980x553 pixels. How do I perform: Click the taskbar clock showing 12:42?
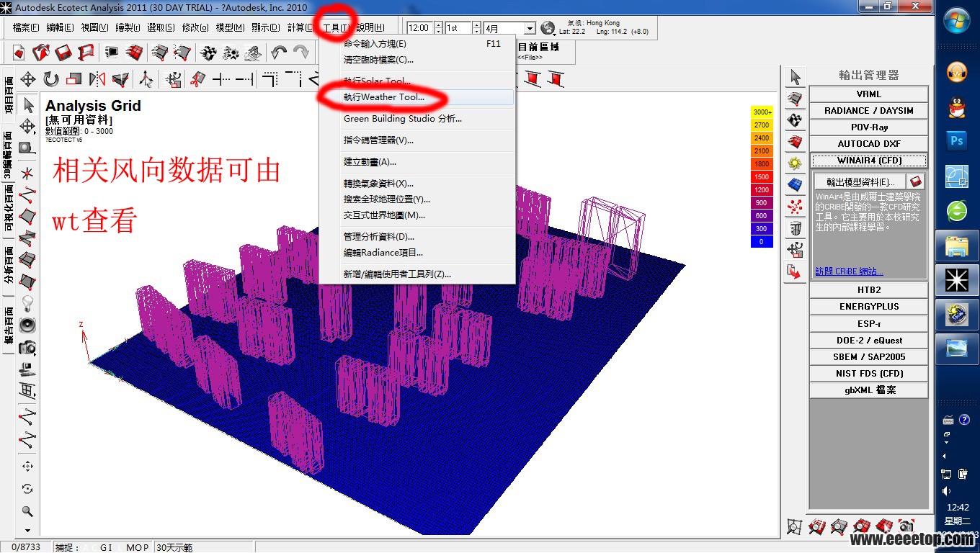[x=957, y=508]
